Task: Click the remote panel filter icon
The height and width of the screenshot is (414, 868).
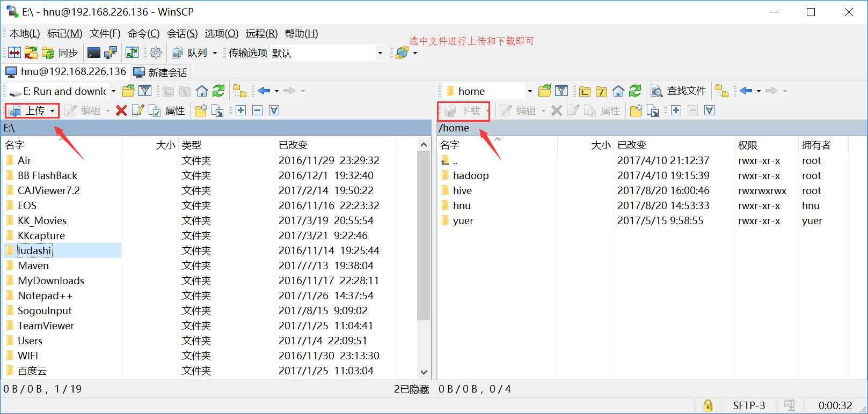Action: click(x=561, y=91)
